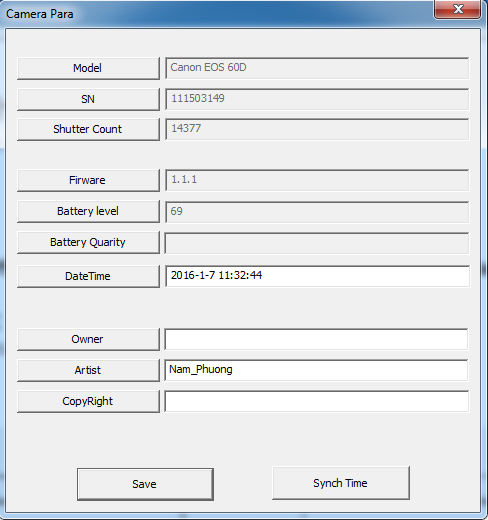The height and width of the screenshot is (520, 488).
Task: Click the Shutter Count button
Action: [88, 129]
